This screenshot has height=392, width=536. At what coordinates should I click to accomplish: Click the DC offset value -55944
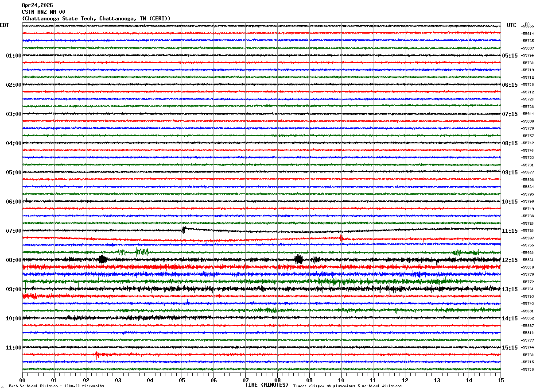[528, 114]
